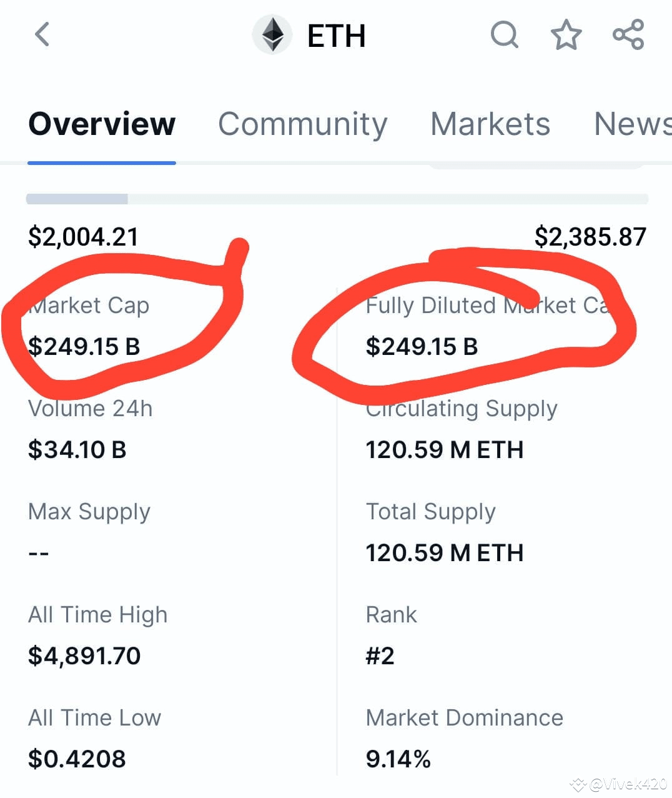This screenshot has height=798, width=672.
Task: Tap the Ethereum logo icon
Action: tap(272, 35)
